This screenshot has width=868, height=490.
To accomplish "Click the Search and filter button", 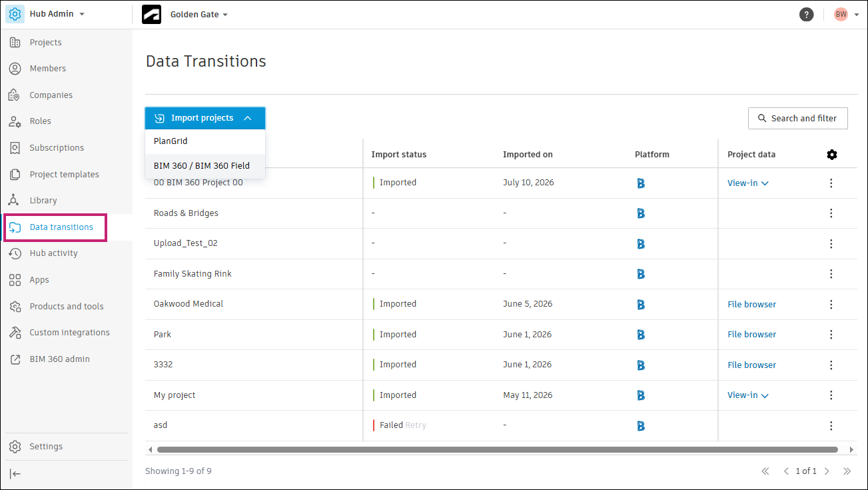I will 797,119.
